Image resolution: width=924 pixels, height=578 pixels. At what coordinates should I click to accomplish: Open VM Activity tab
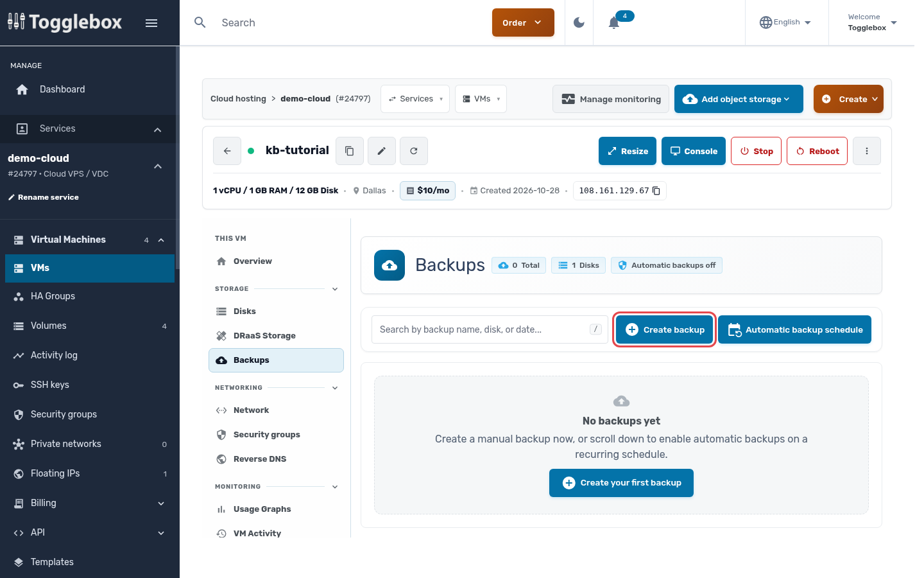point(276,534)
